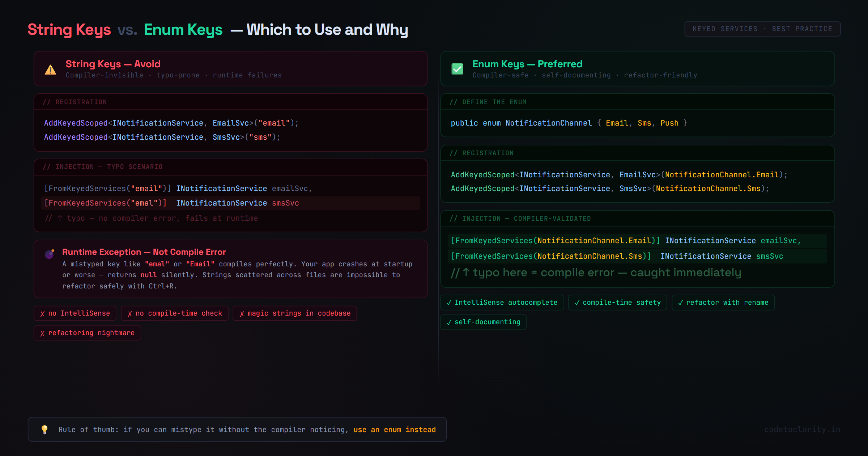Expand the REGISTRATION code block on the left
Screen dimensions: 868x456
click(75, 102)
